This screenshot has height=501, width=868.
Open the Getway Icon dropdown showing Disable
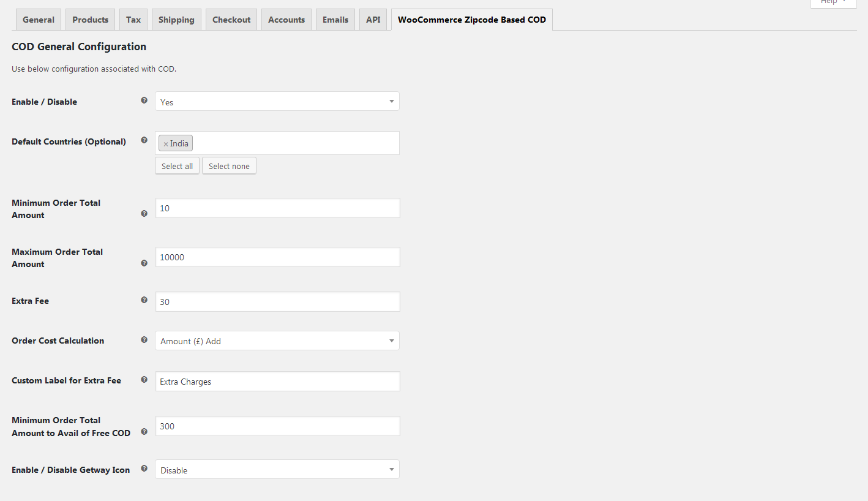277,470
